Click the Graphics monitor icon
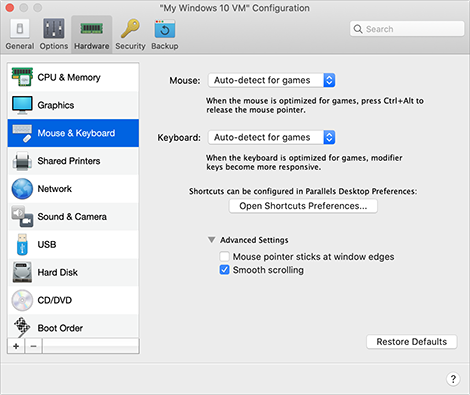The height and width of the screenshot is (395, 470). point(22,105)
